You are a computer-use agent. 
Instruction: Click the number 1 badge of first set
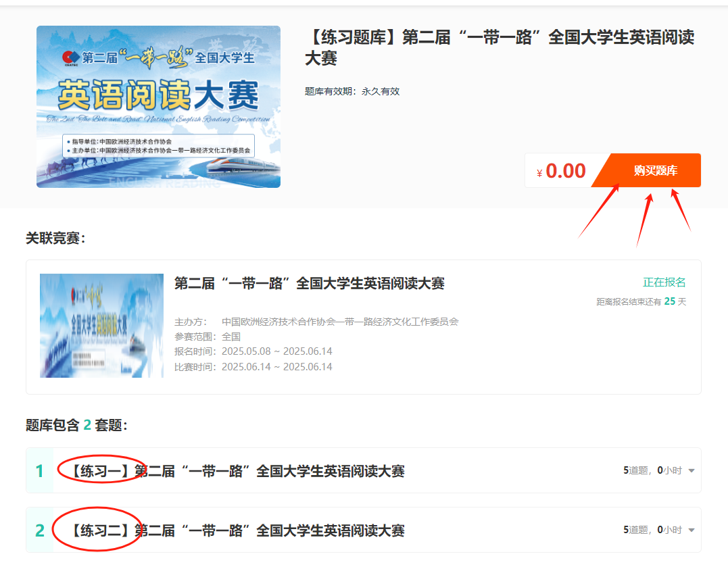(40, 471)
